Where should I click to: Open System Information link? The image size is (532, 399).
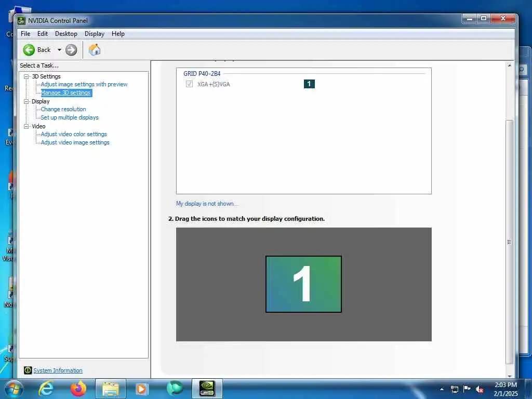58,370
